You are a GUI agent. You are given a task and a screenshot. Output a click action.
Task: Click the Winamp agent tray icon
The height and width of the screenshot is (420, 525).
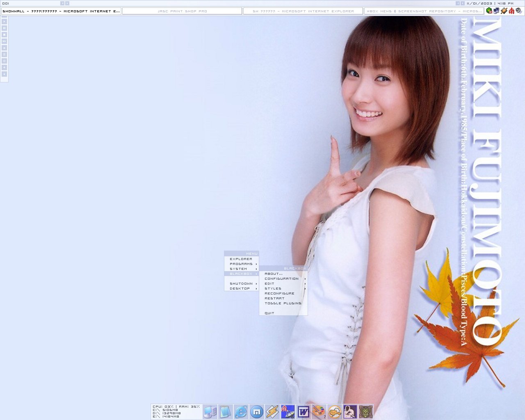point(504,11)
